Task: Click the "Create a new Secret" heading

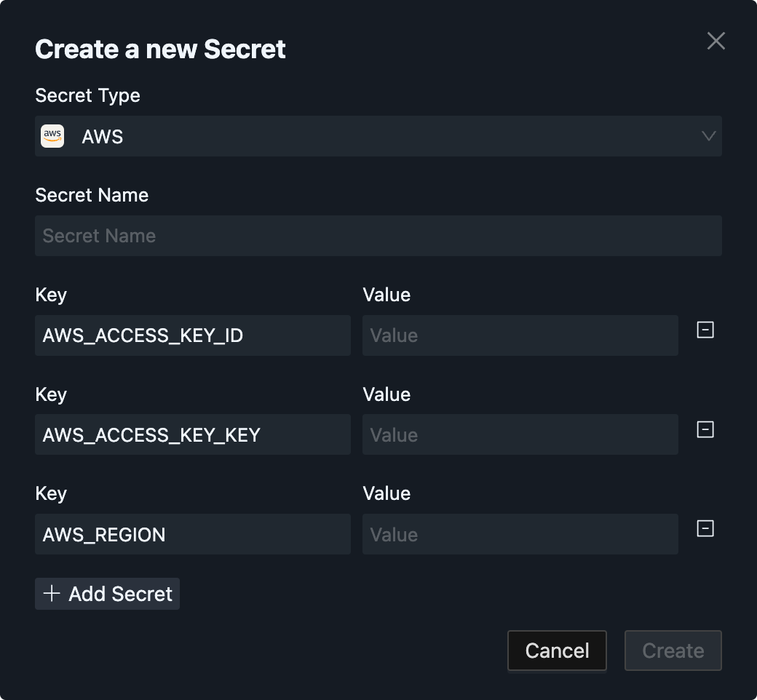Action: pos(160,49)
